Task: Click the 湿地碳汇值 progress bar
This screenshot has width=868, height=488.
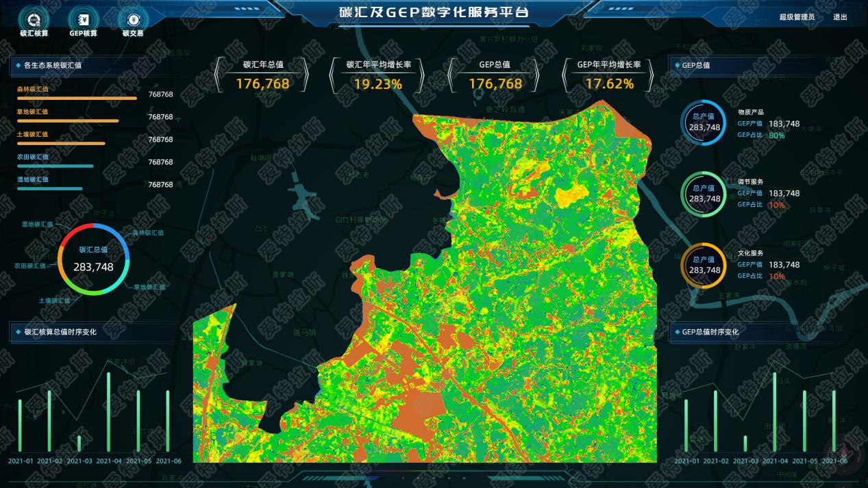Action: 50,188
